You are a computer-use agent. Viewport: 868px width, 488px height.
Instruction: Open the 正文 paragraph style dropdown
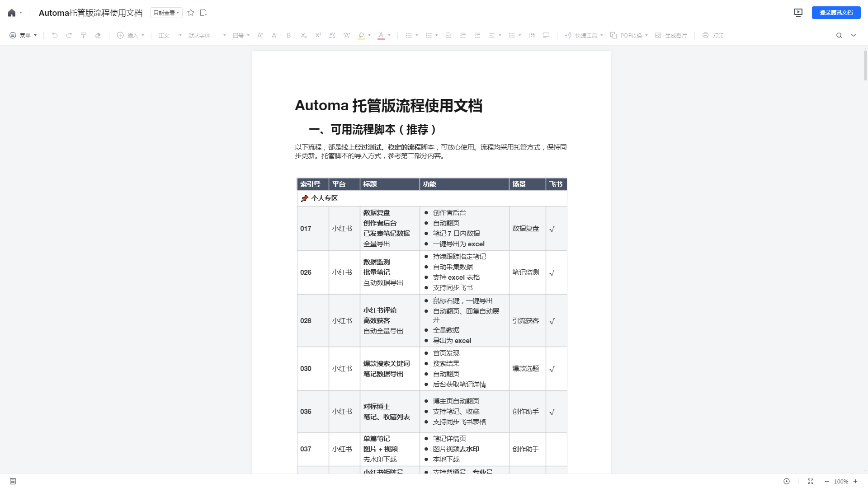pos(170,35)
